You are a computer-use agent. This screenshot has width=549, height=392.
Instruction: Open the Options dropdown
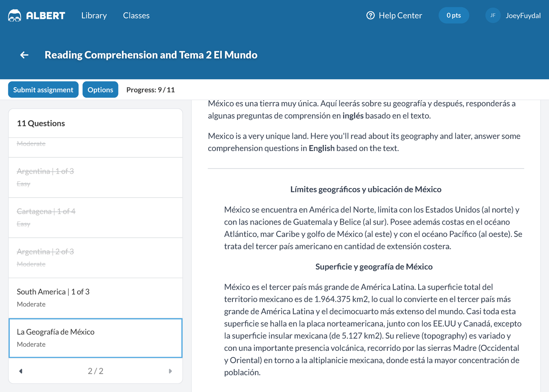pos(100,90)
